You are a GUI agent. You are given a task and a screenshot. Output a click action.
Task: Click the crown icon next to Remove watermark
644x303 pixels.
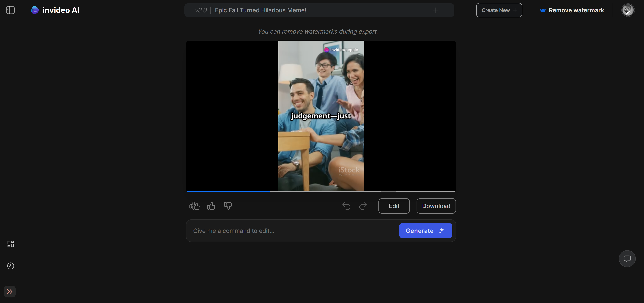click(543, 10)
